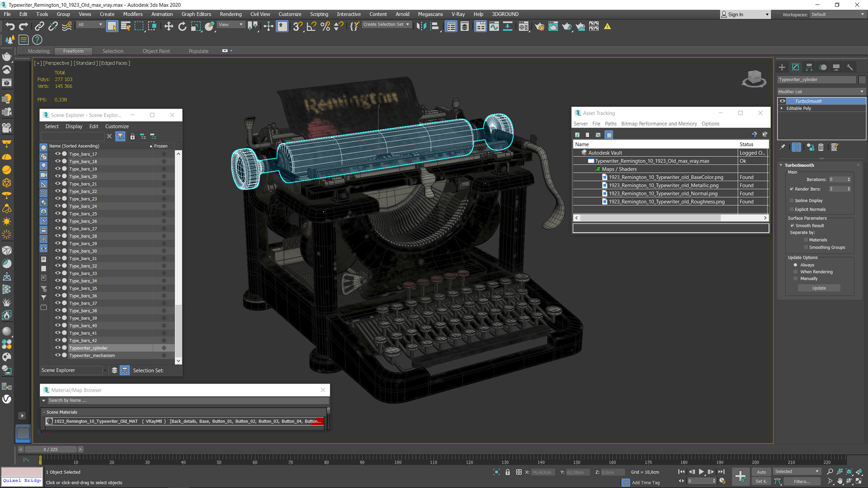The image size is (868, 488).
Task: Open the Modifier List dropdown
Action: click(x=821, y=91)
